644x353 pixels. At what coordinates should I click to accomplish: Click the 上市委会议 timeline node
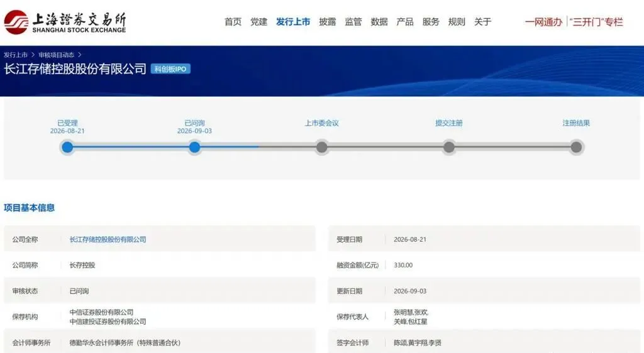pyautogui.click(x=322, y=147)
